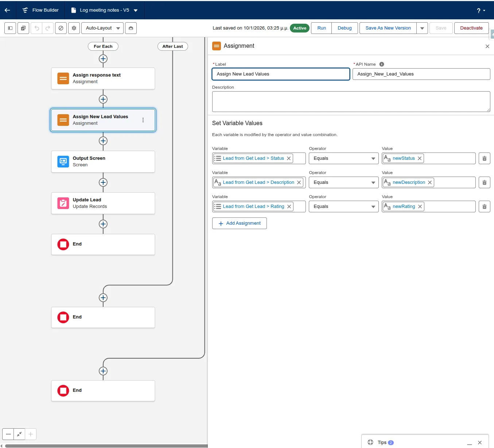Click the flow warnings indicator icon

click(61, 28)
